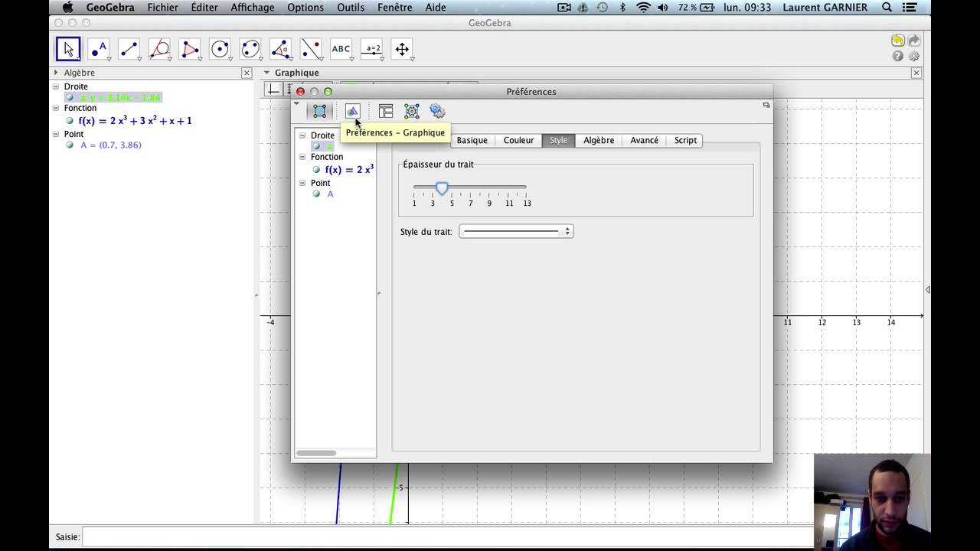Click the Épaisseur du trait slider handle
The width and height of the screenshot is (980, 551).
coord(442,188)
